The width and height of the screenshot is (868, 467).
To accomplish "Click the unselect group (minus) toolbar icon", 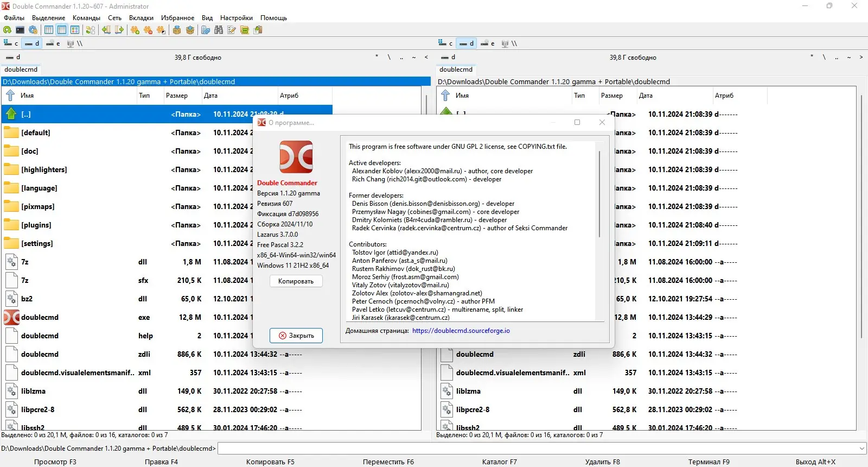I will coord(148,30).
